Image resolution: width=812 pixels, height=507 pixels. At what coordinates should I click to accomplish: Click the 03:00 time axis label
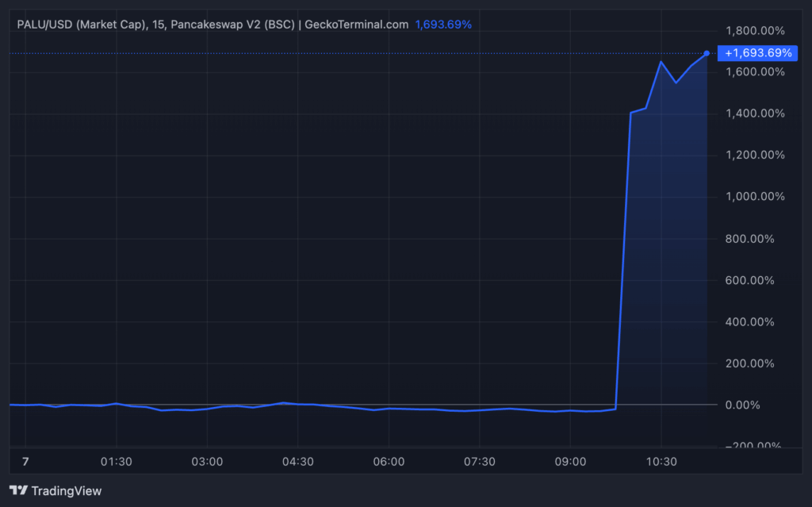tap(207, 462)
